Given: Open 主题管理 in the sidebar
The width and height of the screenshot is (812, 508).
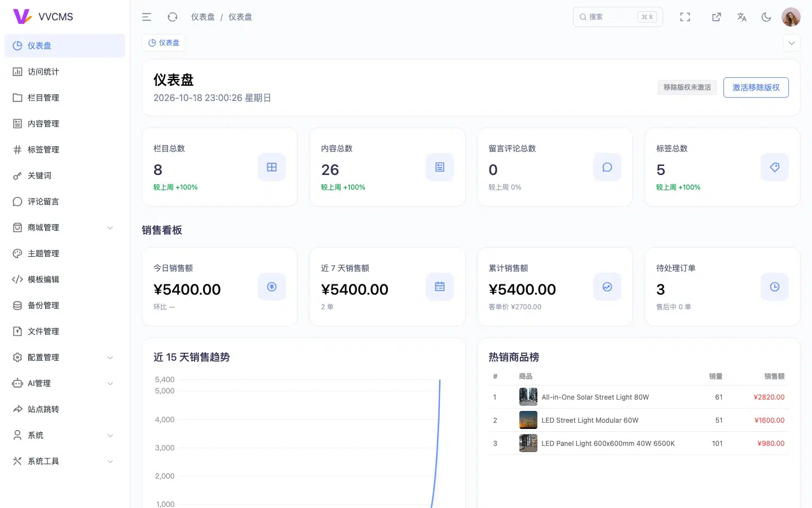Looking at the screenshot, I should 65,253.
